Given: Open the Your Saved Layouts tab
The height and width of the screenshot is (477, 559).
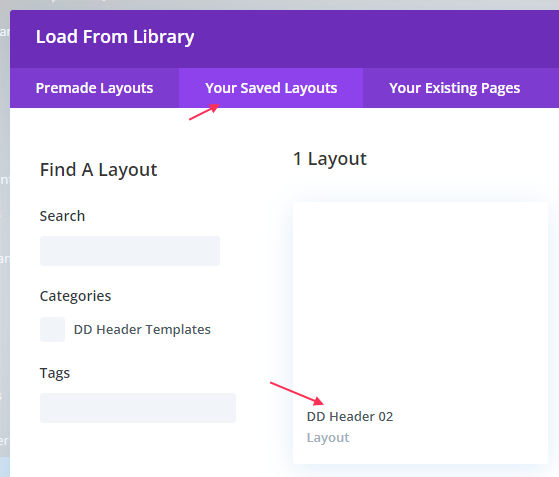Looking at the screenshot, I should tap(271, 88).
